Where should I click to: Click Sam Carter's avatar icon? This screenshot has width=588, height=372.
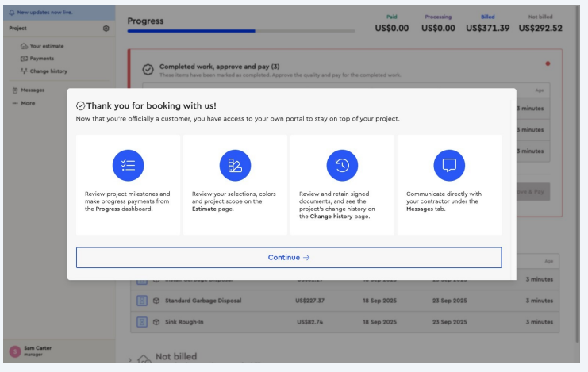click(x=15, y=351)
